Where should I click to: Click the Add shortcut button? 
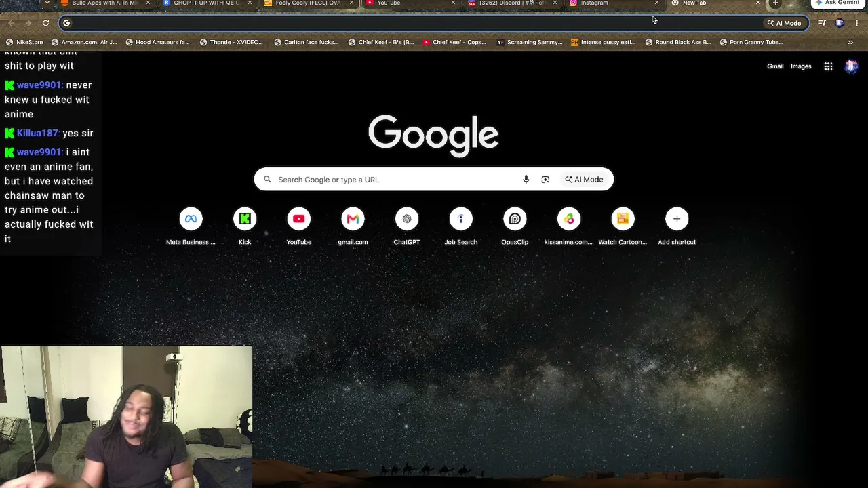[677, 226]
